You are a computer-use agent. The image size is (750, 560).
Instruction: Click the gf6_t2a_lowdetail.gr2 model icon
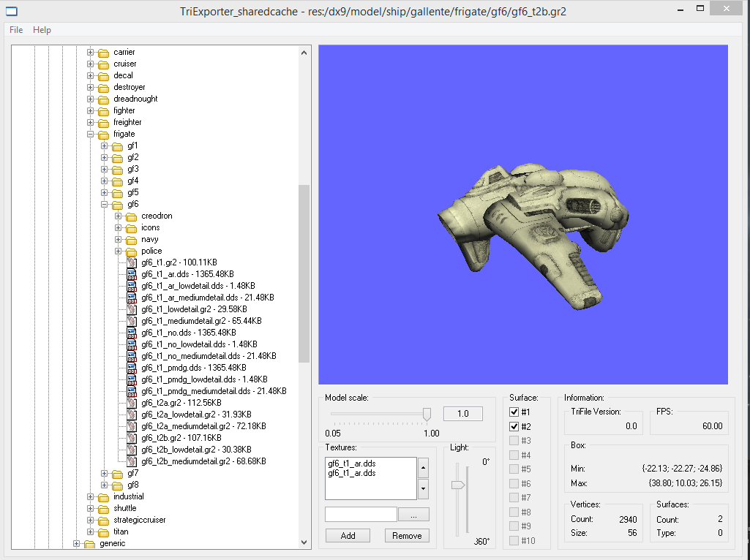(132, 415)
